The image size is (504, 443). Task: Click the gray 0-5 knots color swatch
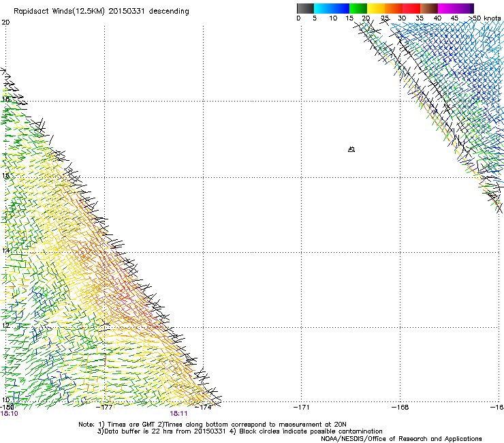[x=305, y=8]
